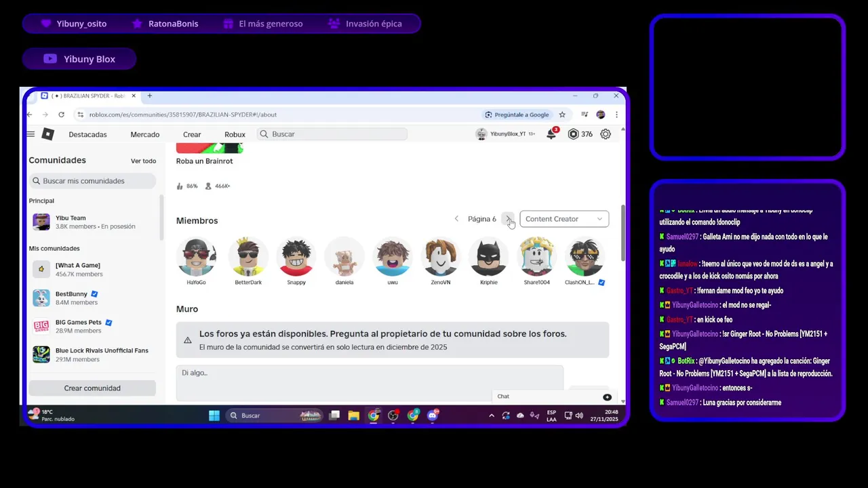Open member daniela's avatar

click(x=344, y=257)
